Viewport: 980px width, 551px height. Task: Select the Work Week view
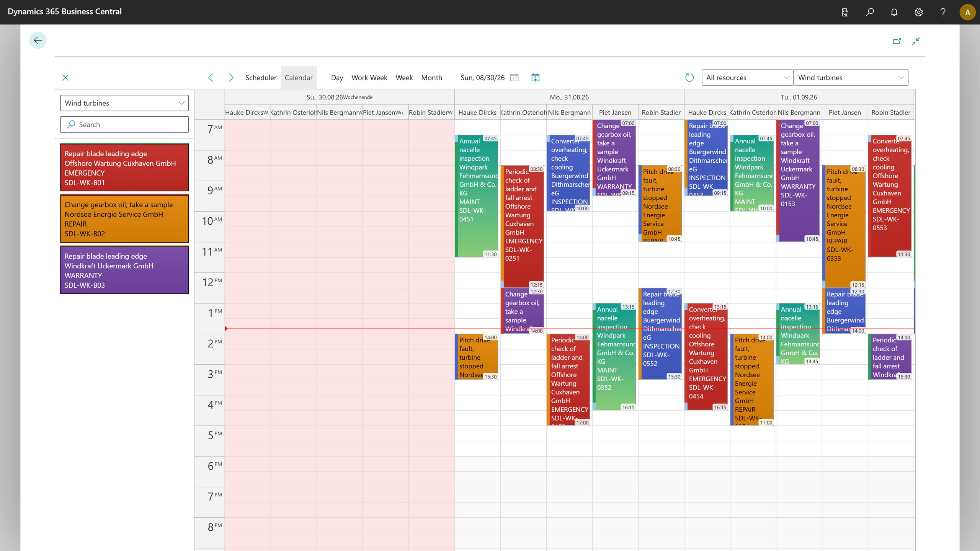click(x=369, y=77)
